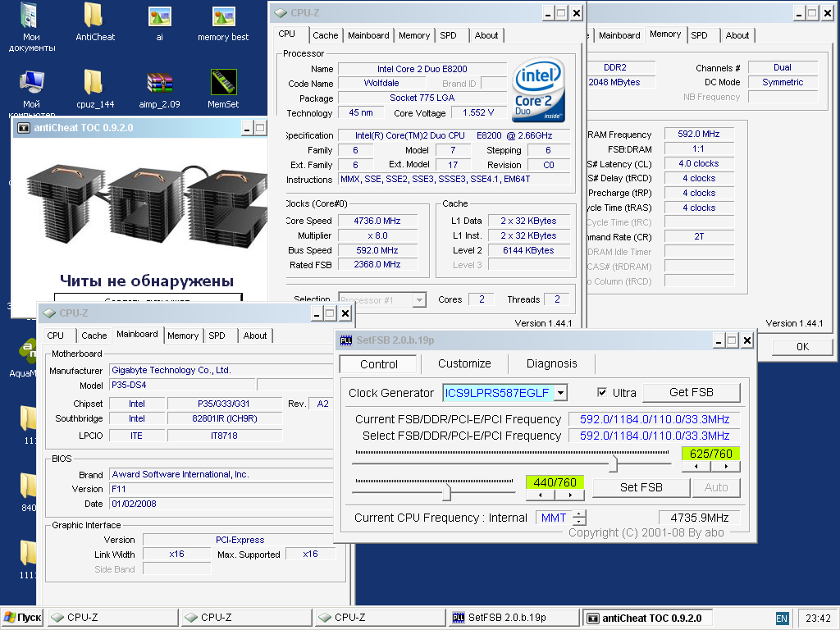This screenshot has height=630, width=840.
Task: Click the BIOS version F11 field
Action: (221, 489)
